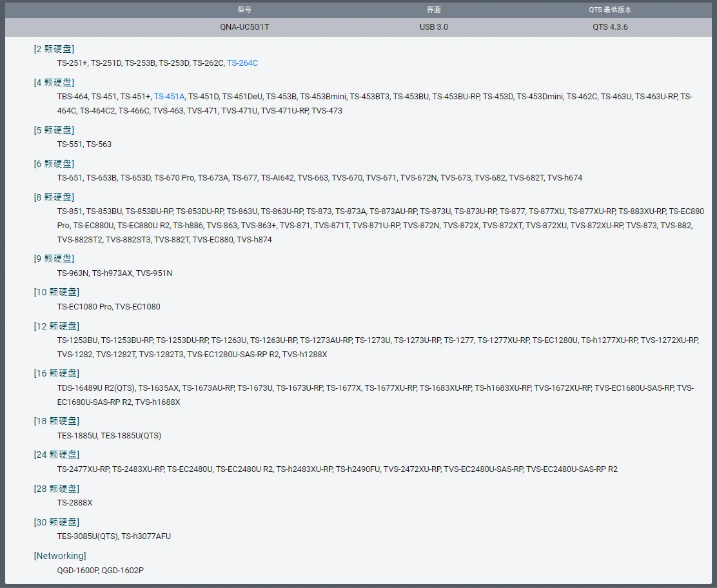Click the TVS-951N model name
Screen dimensions: 717x588
154,273
